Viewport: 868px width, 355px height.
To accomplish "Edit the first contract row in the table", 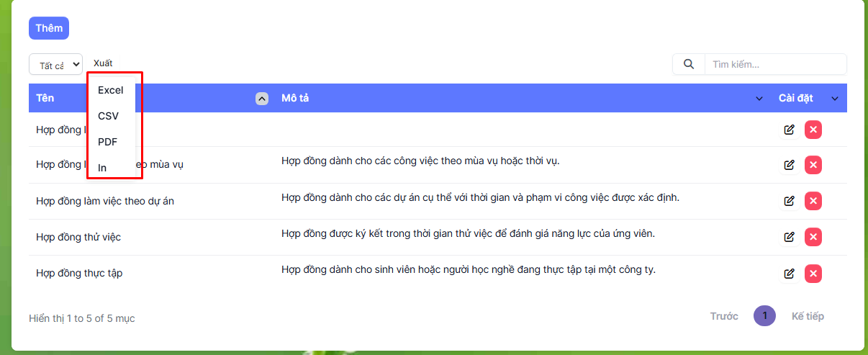I will pyautogui.click(x=789, y=130).
